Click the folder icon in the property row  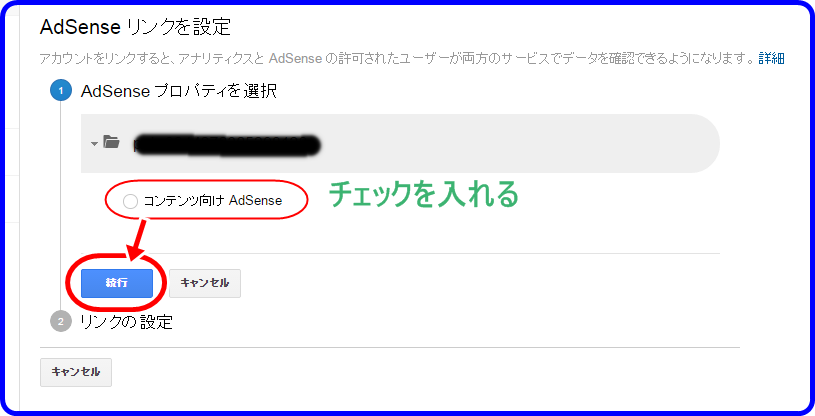coord(111,141)
